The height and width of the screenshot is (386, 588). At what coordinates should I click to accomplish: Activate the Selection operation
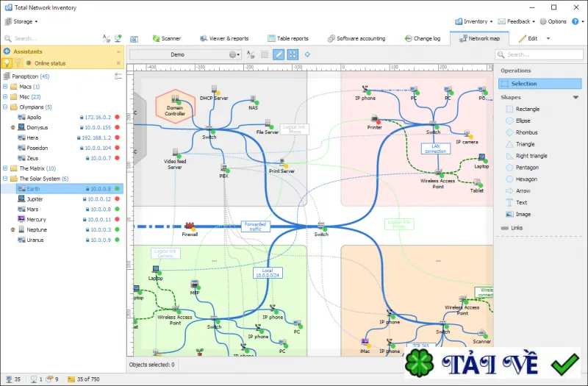[540, 84]
